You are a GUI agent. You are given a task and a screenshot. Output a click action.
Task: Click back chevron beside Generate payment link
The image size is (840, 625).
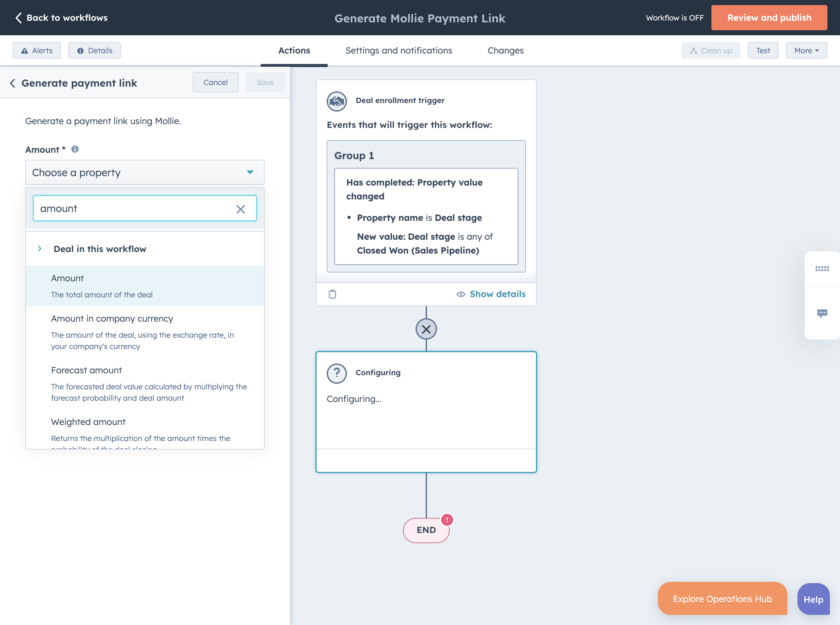pos(13,83)
